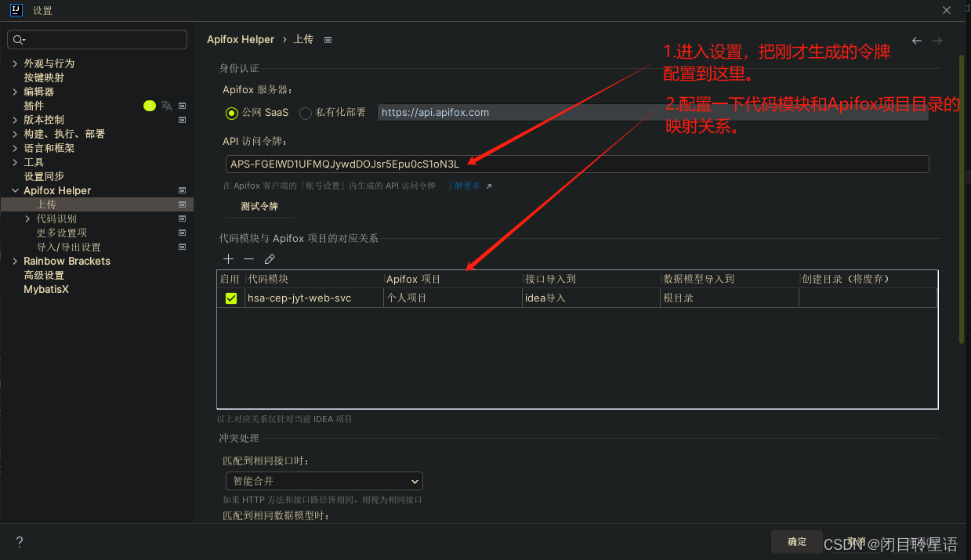The width and height of the screenshot is (971, 560).
Task: Click the search magnifier icon
Action: [19, 39]
